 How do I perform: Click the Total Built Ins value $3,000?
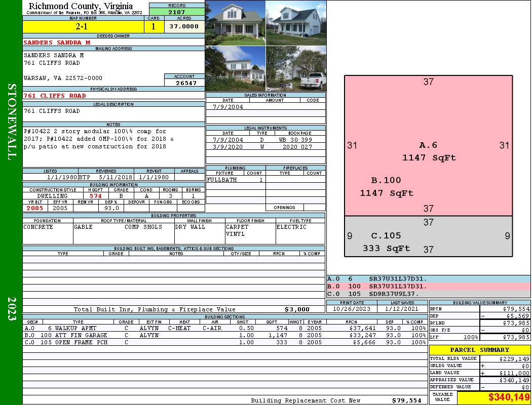[x=297, y=309]
